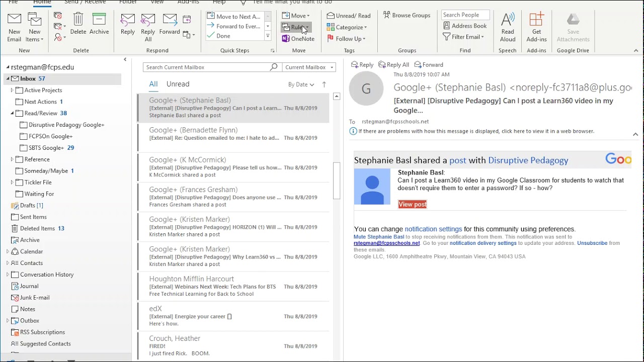Open the Home ribbon tab

pos(42,2)
